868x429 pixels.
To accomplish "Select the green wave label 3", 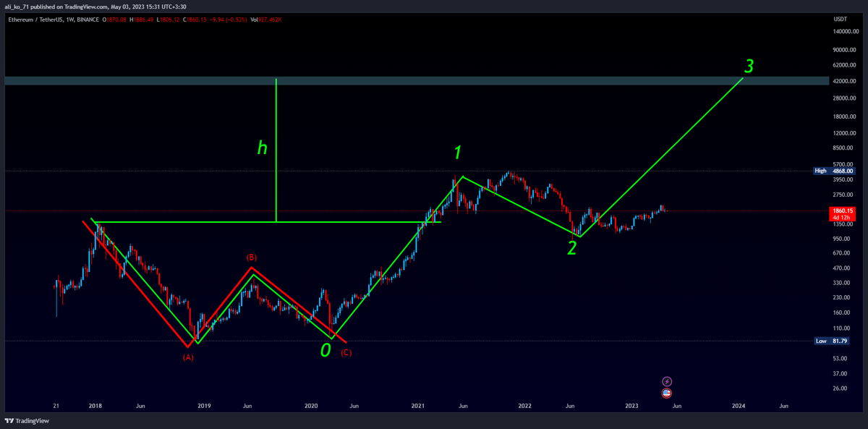I will 749,67.
